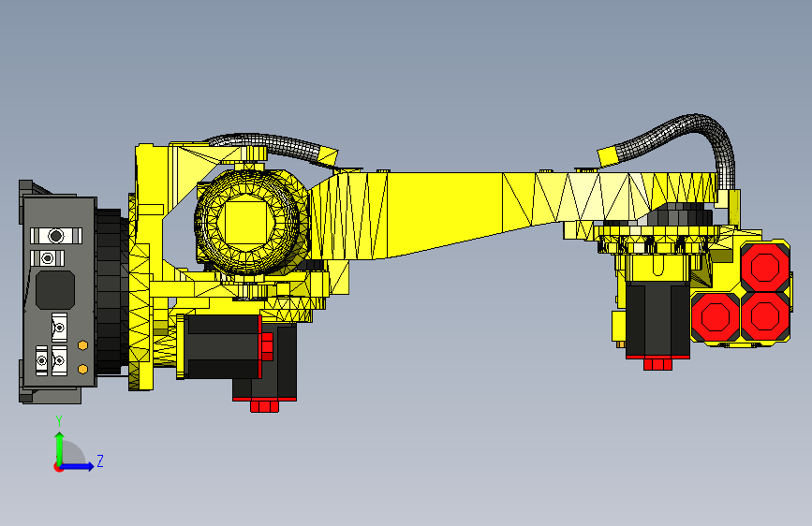This screenshot has width=812, height=526.
Task: Select the black wrist motor body below the gear
Action: 657,319
